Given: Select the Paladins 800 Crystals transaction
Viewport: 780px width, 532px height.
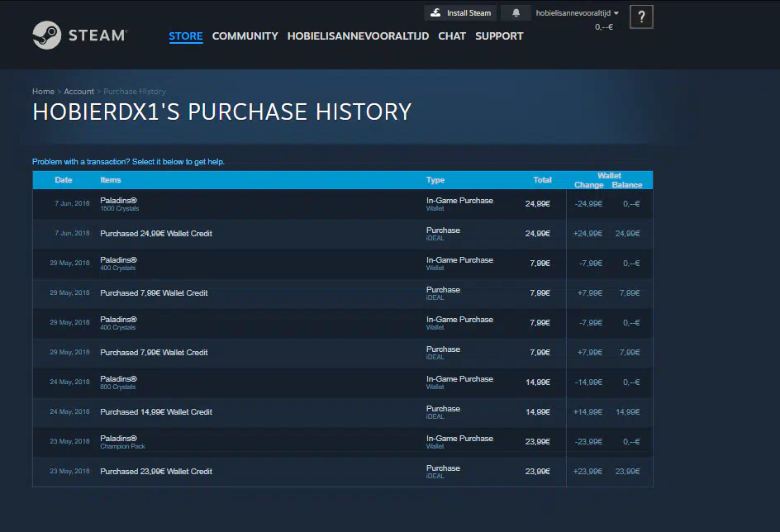Looking at the screenshot, I should (x=118, y=382).
